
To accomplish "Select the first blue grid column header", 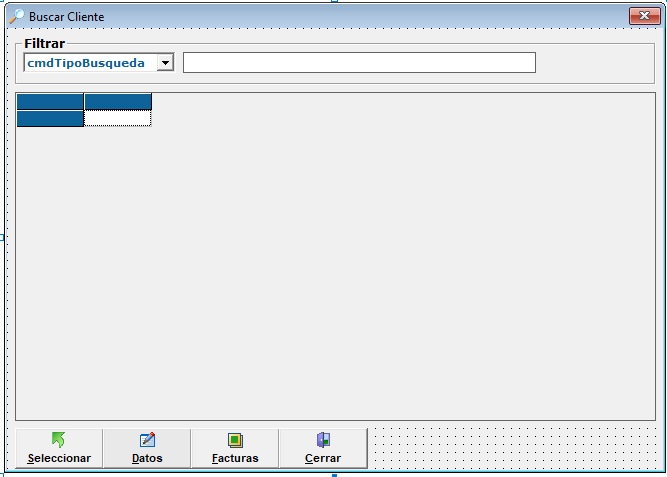I will 50,101.
